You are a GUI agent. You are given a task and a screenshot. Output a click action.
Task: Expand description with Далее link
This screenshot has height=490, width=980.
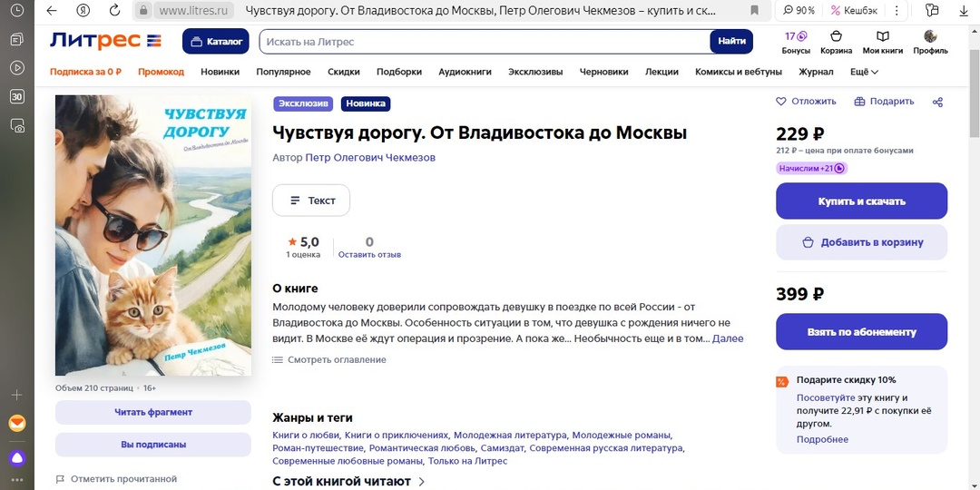click(728, 338)
